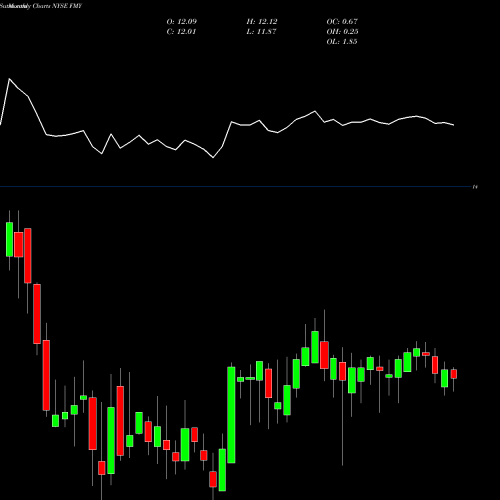Viewport: 500px width, 500px height.
Task: Click the last red candlestick at the chart's right end
Action: (454, 374)
